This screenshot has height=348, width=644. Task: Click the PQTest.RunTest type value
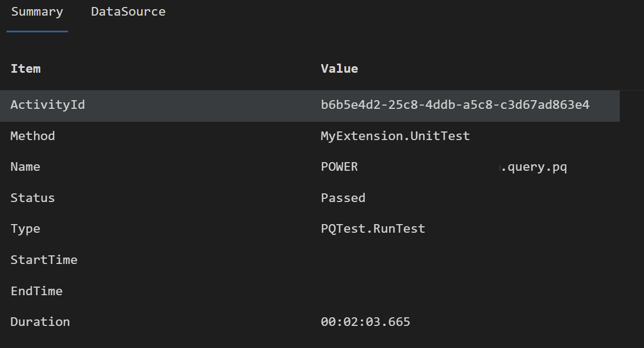click(x=373, y=229)
